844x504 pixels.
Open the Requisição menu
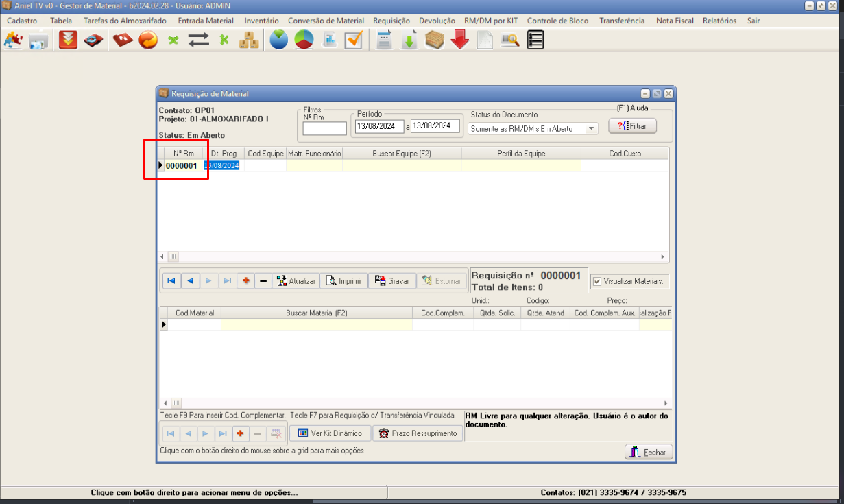pos(391,21)
